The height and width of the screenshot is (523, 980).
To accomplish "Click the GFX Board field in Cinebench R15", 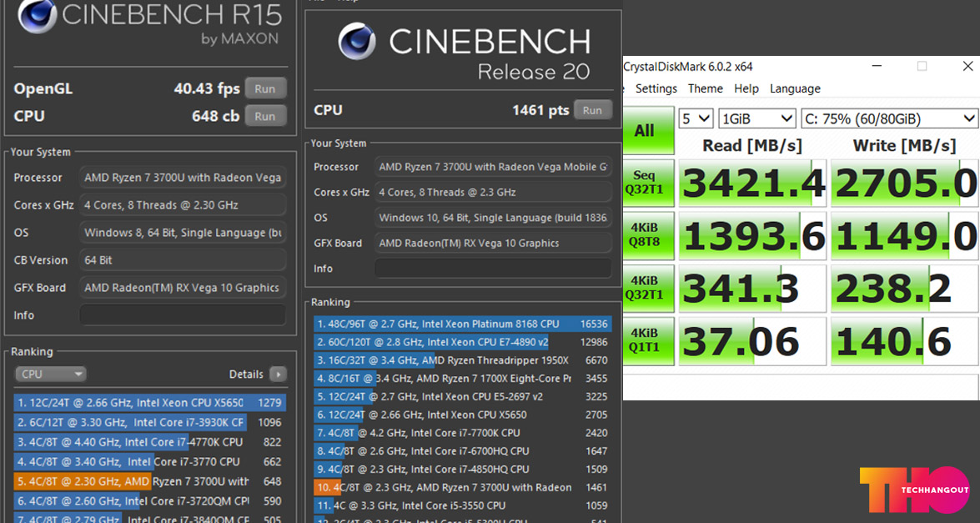I will tap(183, 288).
